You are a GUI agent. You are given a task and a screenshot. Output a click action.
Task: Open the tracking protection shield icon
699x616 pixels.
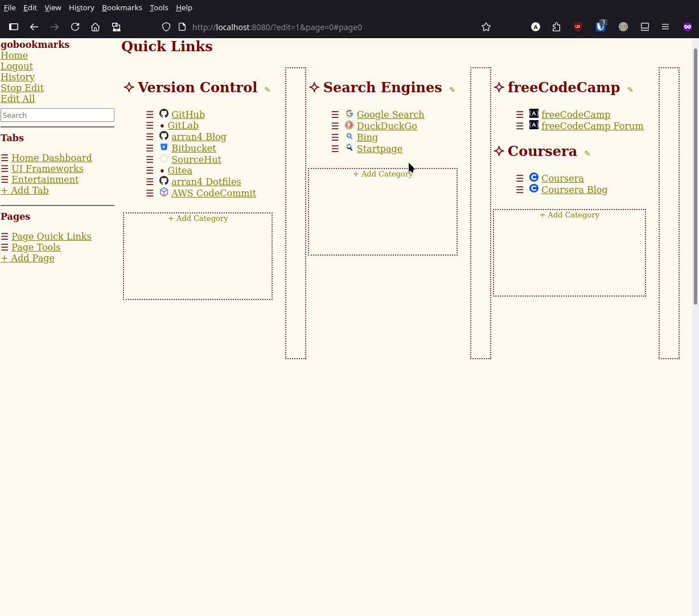pos(166,27)
